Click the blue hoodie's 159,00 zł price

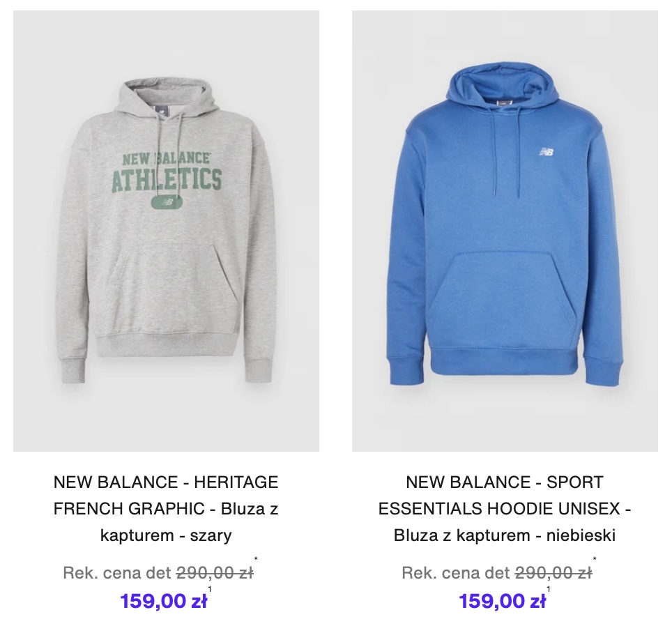coord(502,601)
